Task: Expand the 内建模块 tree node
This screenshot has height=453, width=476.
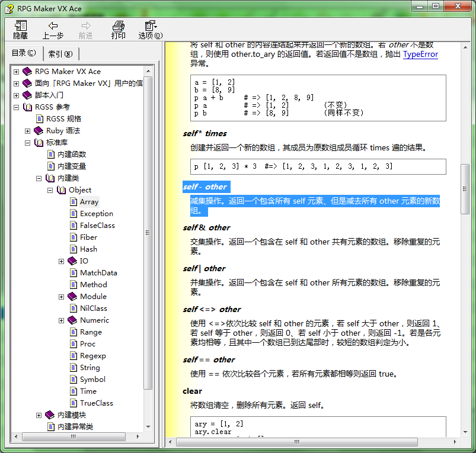Action: 39,415
